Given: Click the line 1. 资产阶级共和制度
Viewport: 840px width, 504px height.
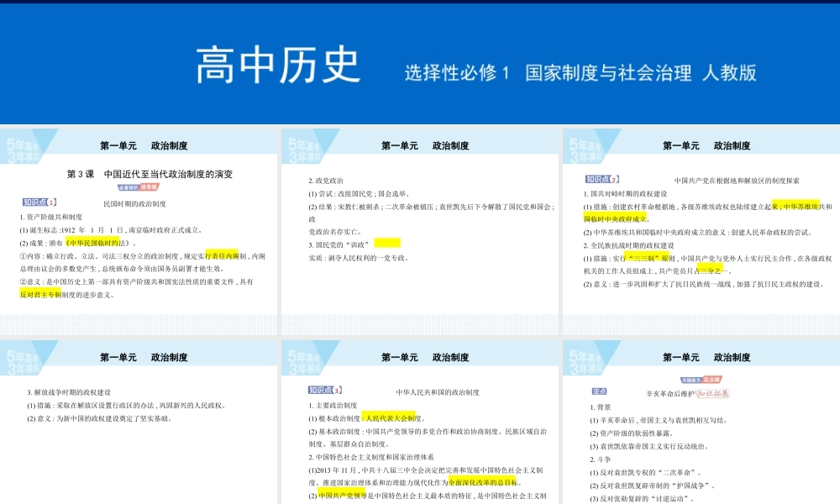Looking at the screenshot, I should (x=51, y=217).
